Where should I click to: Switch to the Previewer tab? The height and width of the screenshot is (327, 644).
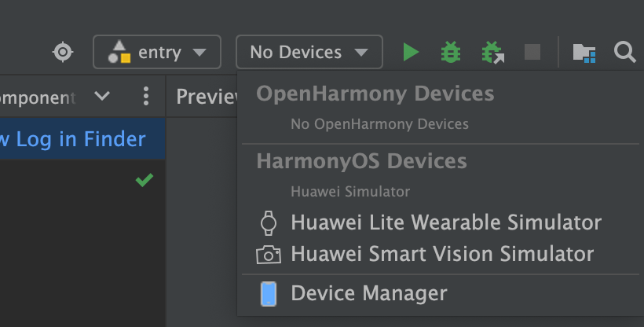(207, 96)
